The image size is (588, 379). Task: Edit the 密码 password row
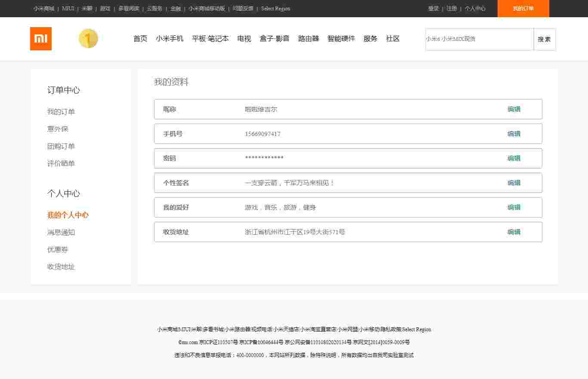tap(514, 158)
